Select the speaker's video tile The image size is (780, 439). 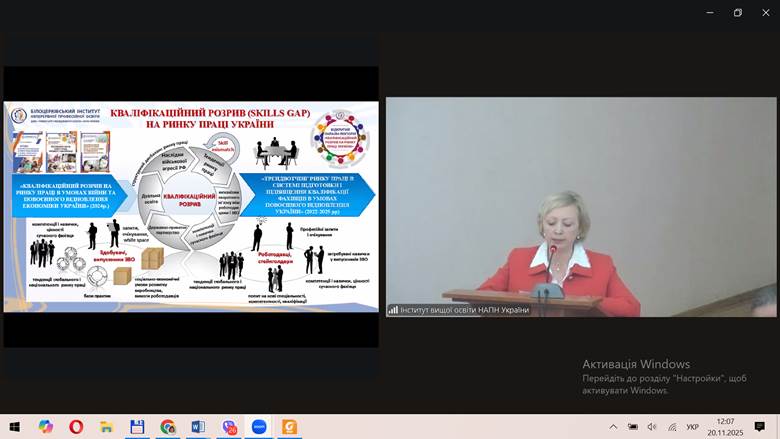tap(581, 206)
